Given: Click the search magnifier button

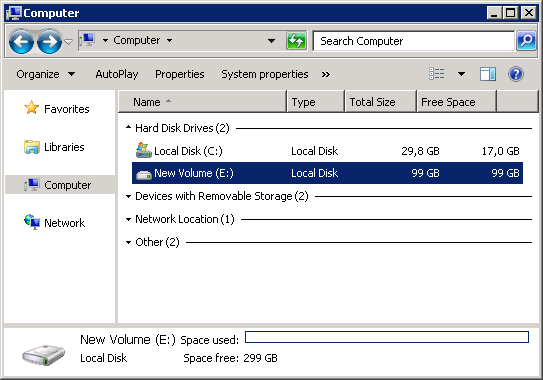Looking at the screenshot, I should point(526,41).
